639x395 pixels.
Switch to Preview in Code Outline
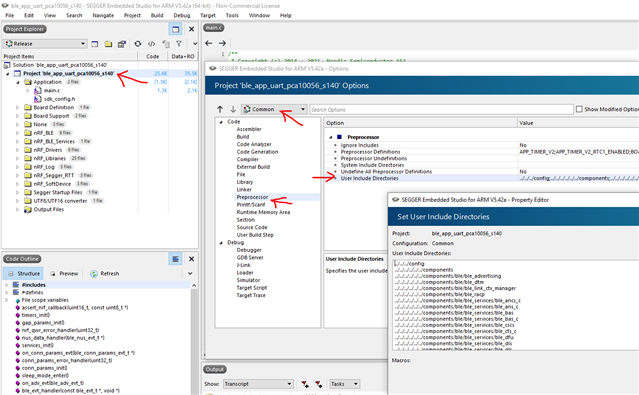(x=64, y=274)
